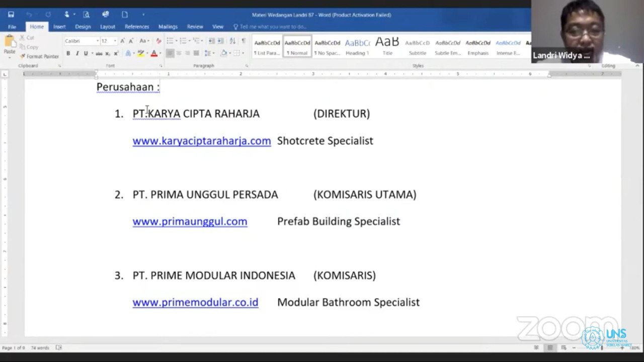Screen dimensions: 644x362
Task: Open the File tab
Action: pyautogui.click(x=12, y=27)
